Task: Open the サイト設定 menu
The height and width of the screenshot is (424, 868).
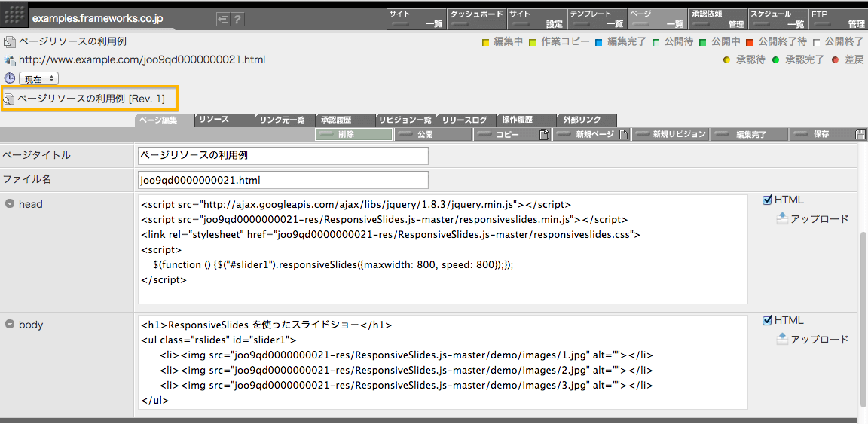Action: 536,19
